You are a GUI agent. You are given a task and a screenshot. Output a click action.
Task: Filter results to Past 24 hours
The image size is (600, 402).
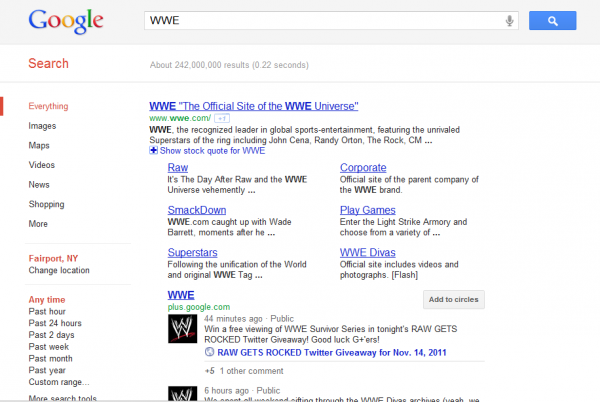coord(55,324)
